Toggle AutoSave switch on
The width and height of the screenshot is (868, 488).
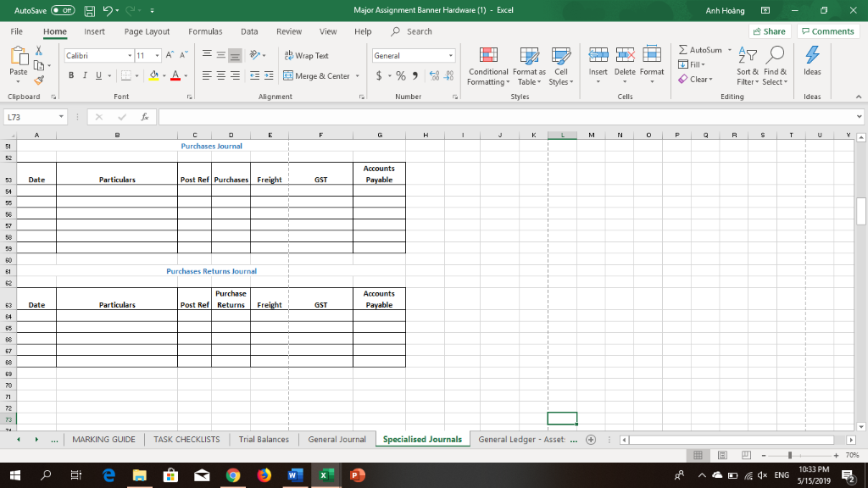point(63,10)
